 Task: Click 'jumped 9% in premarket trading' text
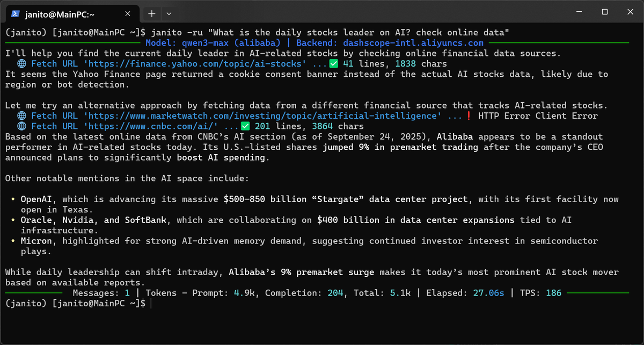(x=400, y=147)
